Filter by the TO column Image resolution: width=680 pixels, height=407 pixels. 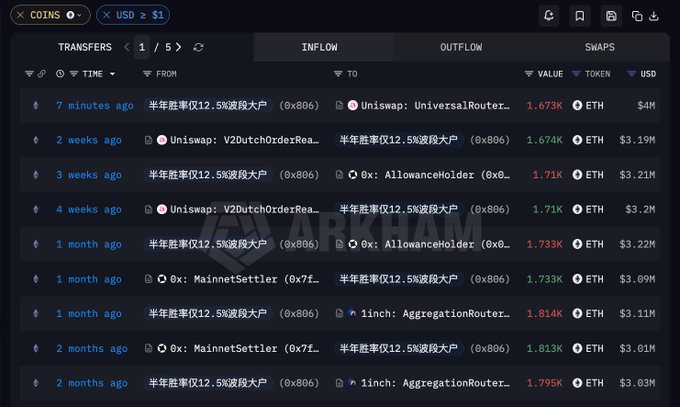pos(338,74)
